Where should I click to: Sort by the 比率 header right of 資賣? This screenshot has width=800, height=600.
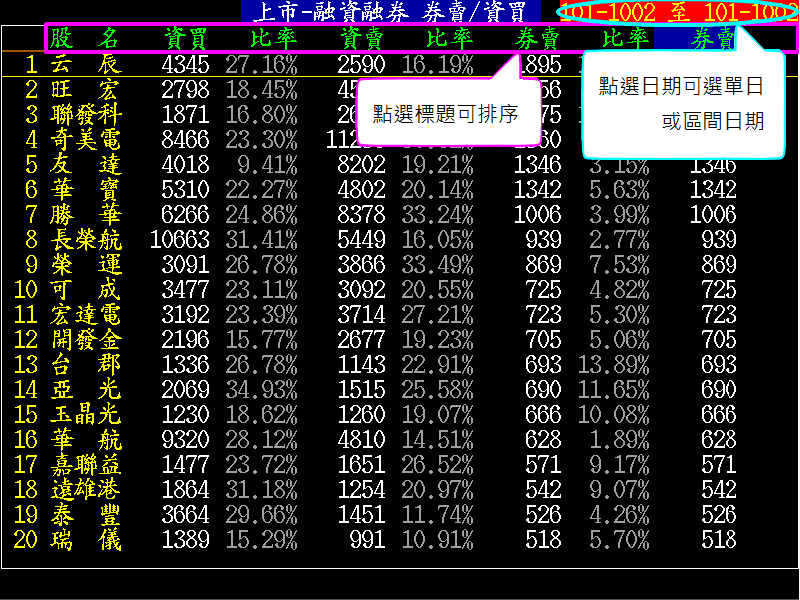(449, 39)
